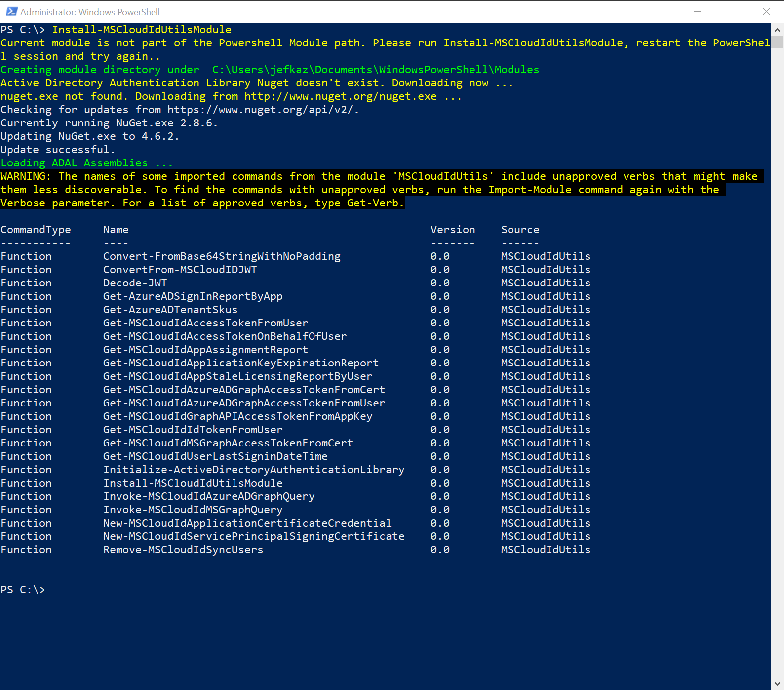Image resolution: width=784 pixels, height=690 pixels.
Task: Click the scrollbar up arrow
Action: click(x=777, y=30)
